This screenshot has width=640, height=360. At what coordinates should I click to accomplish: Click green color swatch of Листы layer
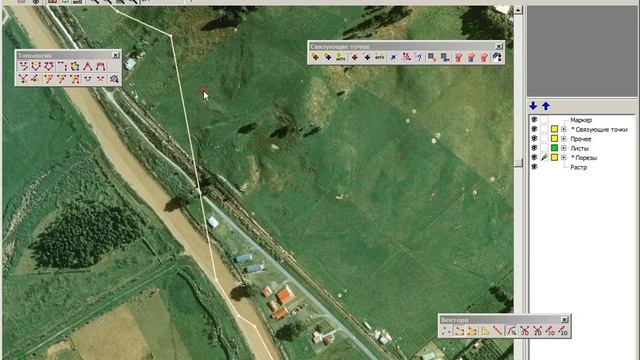[554, 148]
